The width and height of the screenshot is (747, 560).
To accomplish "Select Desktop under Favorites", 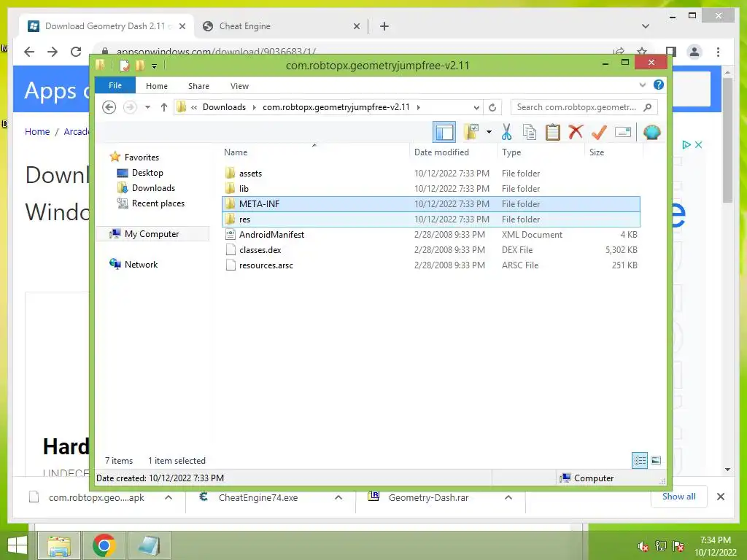I will click(x=147, y=173).
